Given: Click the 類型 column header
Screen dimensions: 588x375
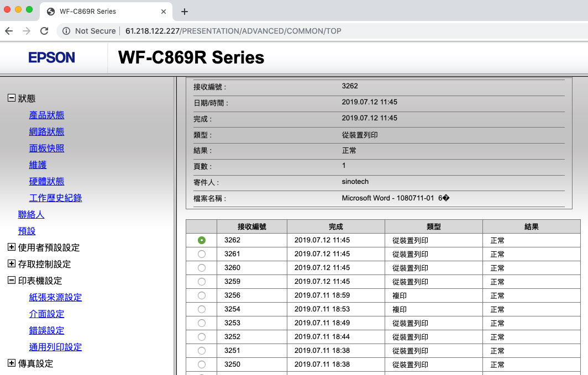Looking at the screenshot, I should [434, 226].
